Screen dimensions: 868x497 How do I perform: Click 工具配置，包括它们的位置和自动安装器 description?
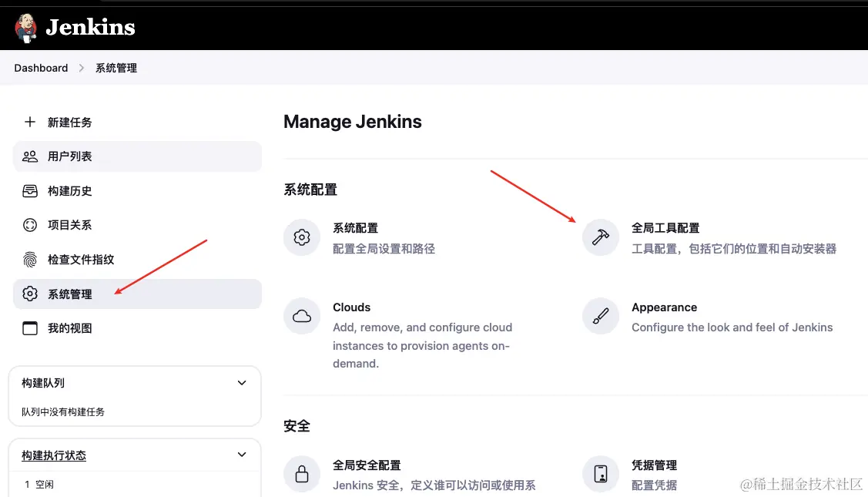pyautogui.click(x=734, y=249)
